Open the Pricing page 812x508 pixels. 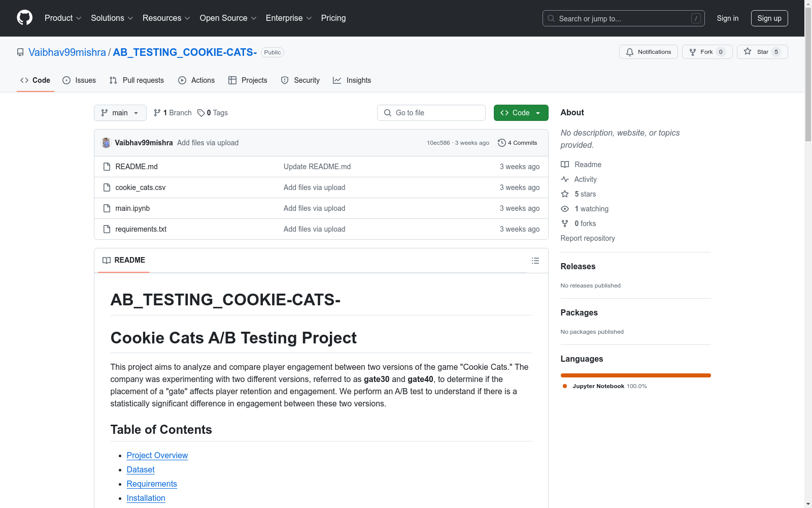pos(333,18)
